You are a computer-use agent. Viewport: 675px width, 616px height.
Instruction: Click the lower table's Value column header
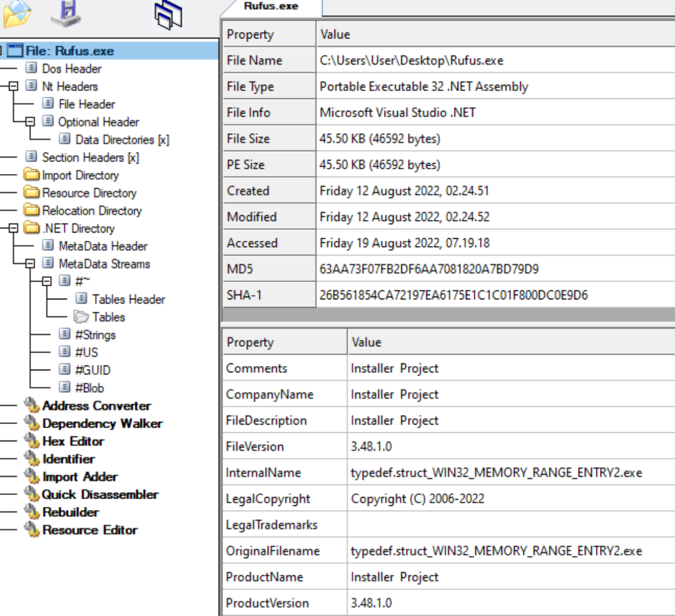[x=511, y=342]
